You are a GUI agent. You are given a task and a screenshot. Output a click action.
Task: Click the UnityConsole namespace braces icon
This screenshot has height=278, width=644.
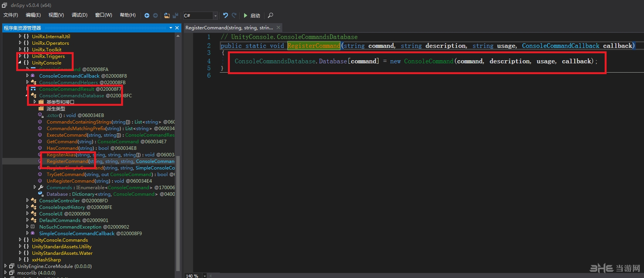pyautogui.click(x=26, y=63)
